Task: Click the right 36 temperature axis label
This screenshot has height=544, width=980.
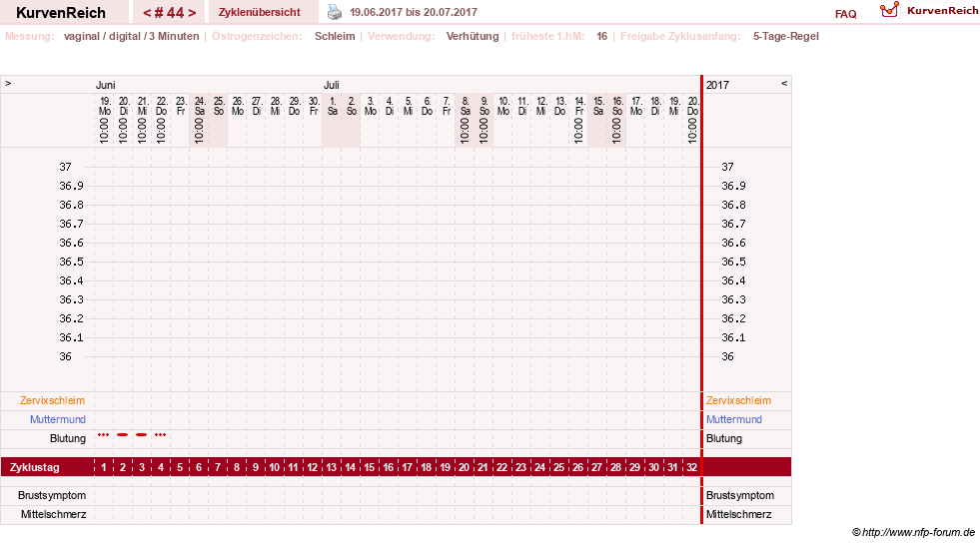Action: (x=727, y=356)
